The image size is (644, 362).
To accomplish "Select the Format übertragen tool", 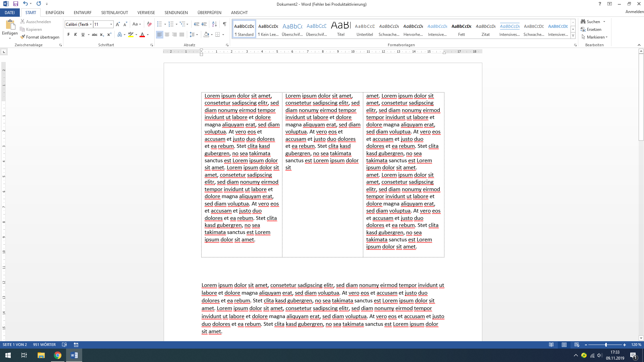I will [40, 37].
